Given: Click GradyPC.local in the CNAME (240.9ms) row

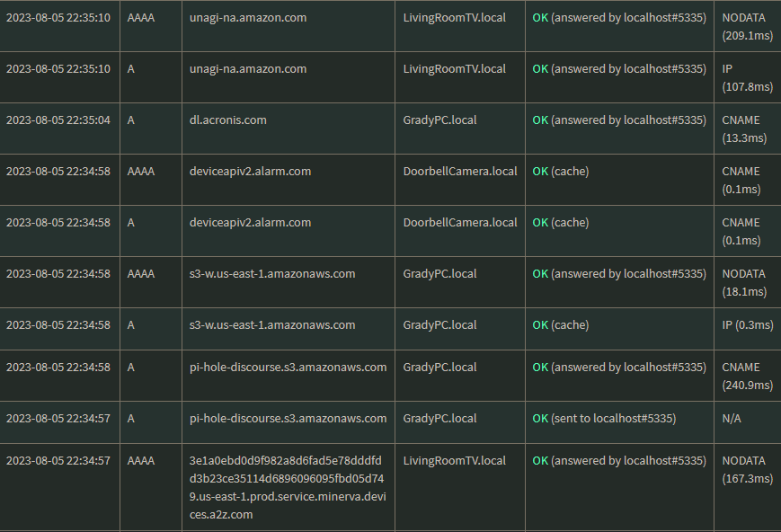Looking at the screenshot, I should point(439,368).
